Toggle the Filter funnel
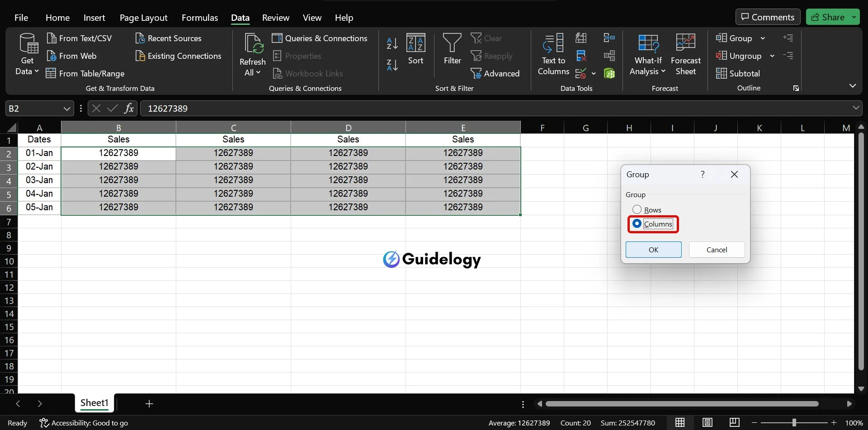The width and height of the screenshot is (868, 430). (452, 49)
